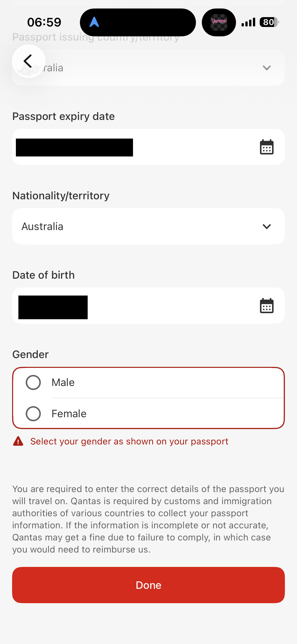The width and height of the screenshot is (297, 644).
Task: Open the date of birth calendar picker
Action: coord(267,306)
